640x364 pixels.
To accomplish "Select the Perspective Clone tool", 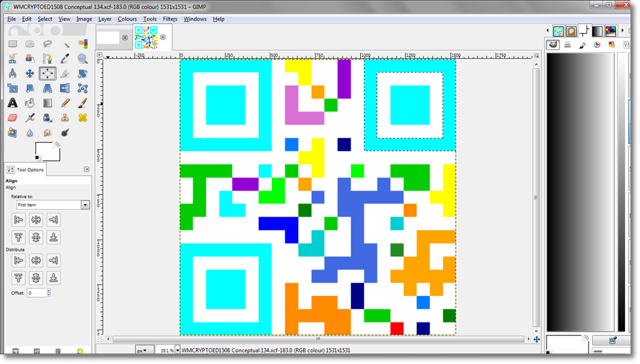I will (x=12, y=133).
